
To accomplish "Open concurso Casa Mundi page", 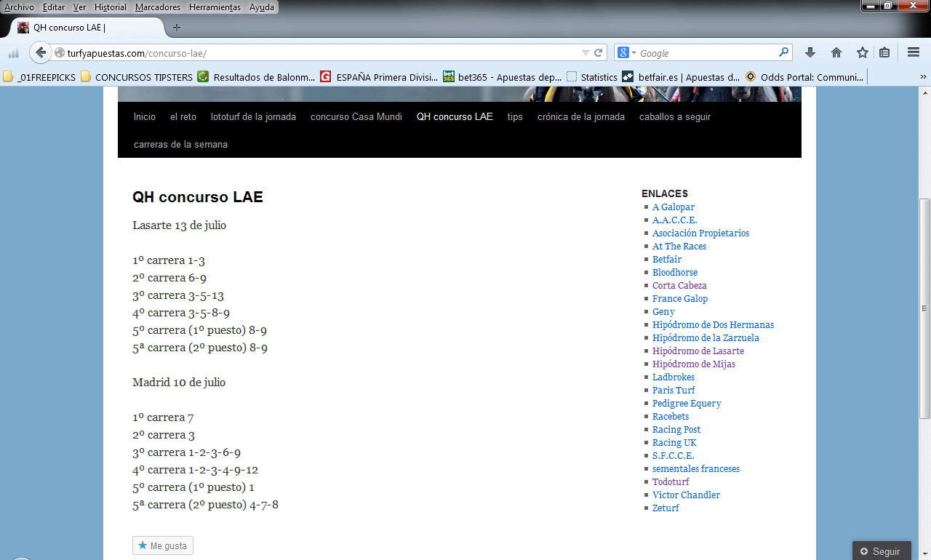I will [356, 116].
